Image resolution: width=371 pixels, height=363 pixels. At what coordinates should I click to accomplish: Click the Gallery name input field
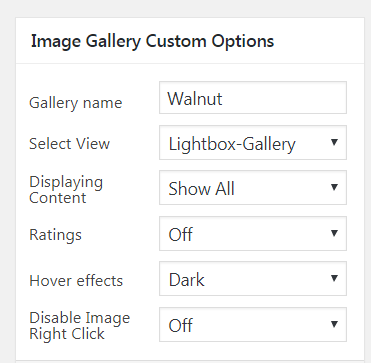(253, 98)
